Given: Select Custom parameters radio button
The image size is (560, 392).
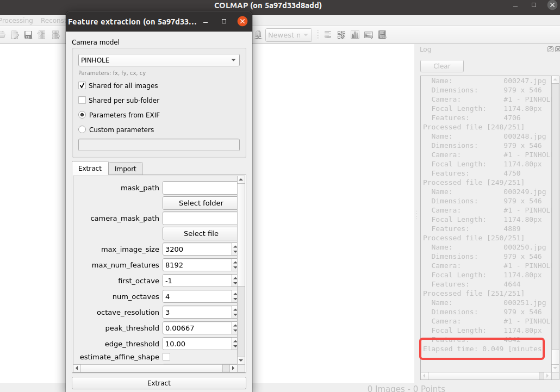Looking at the screenshot, I should [82, 129].
